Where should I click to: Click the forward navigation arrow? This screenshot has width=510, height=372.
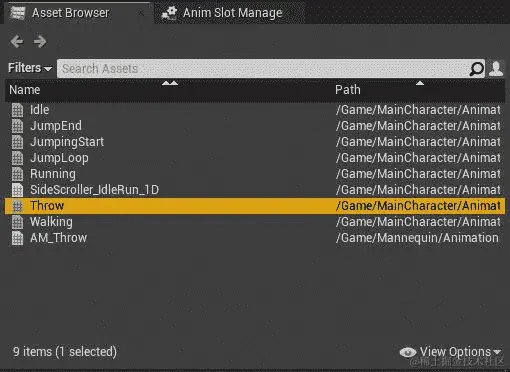40,42
